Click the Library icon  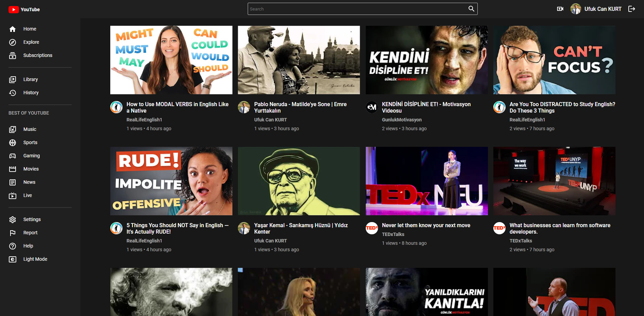point(13,80)
